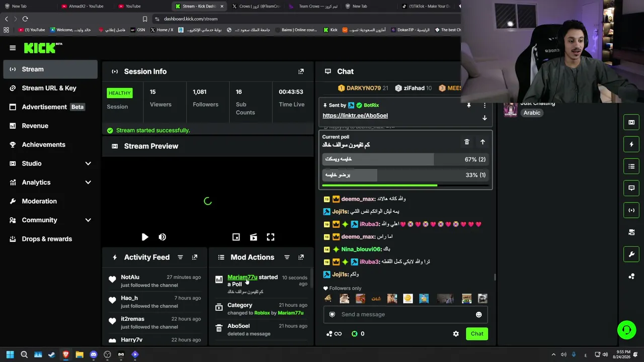This screenshot has width=644, height=362.
Task: Go to the Revenue page
Action: click(x=50, y=126)
